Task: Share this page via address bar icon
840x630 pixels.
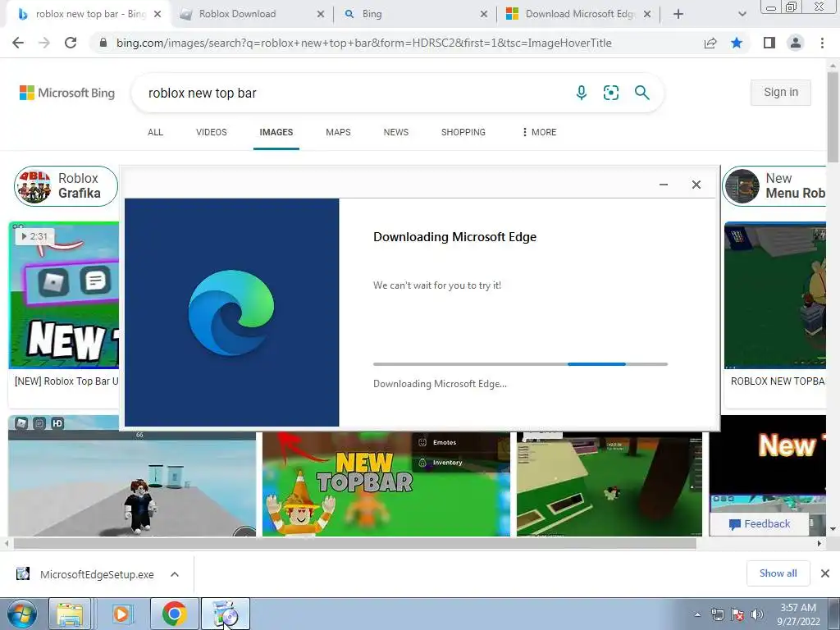Action: tap(710, 43)
